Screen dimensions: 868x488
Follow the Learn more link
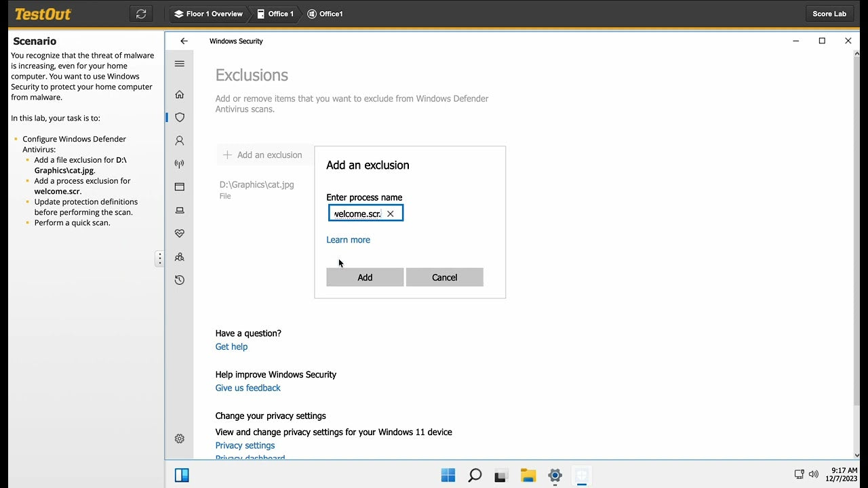tap(348, 240)
